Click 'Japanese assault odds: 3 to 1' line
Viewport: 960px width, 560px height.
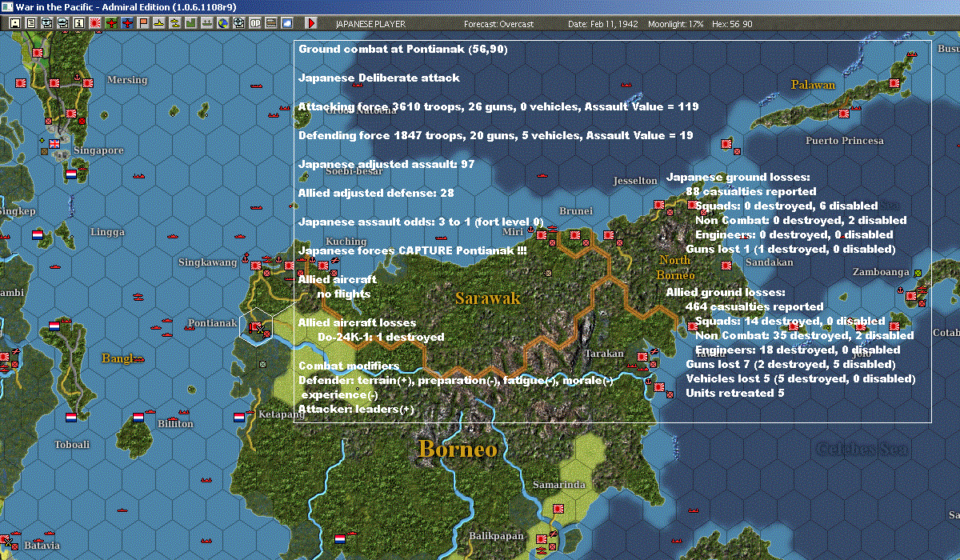pos(421,222)
